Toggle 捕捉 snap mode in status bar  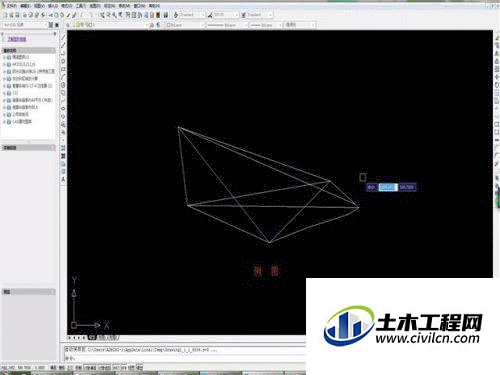(x=53, y=368)
